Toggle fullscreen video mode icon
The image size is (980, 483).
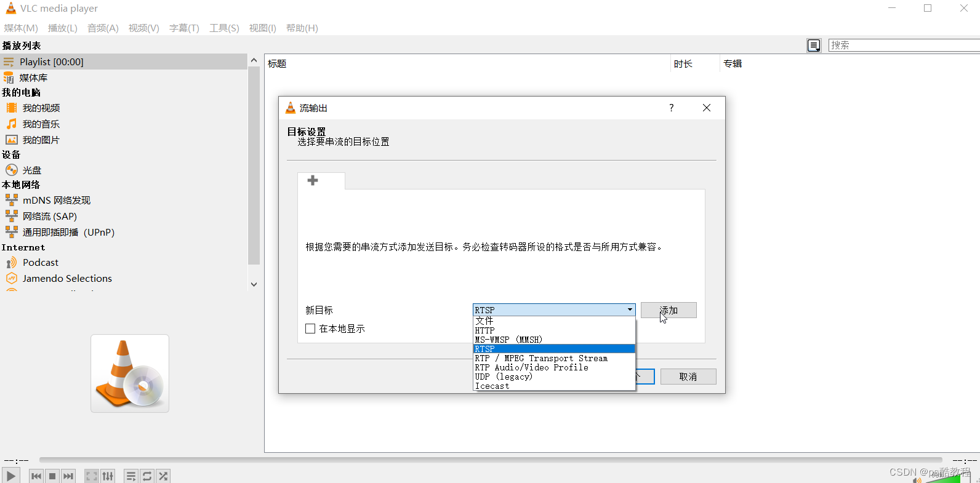pyautogui.click(x=92, y=476)
